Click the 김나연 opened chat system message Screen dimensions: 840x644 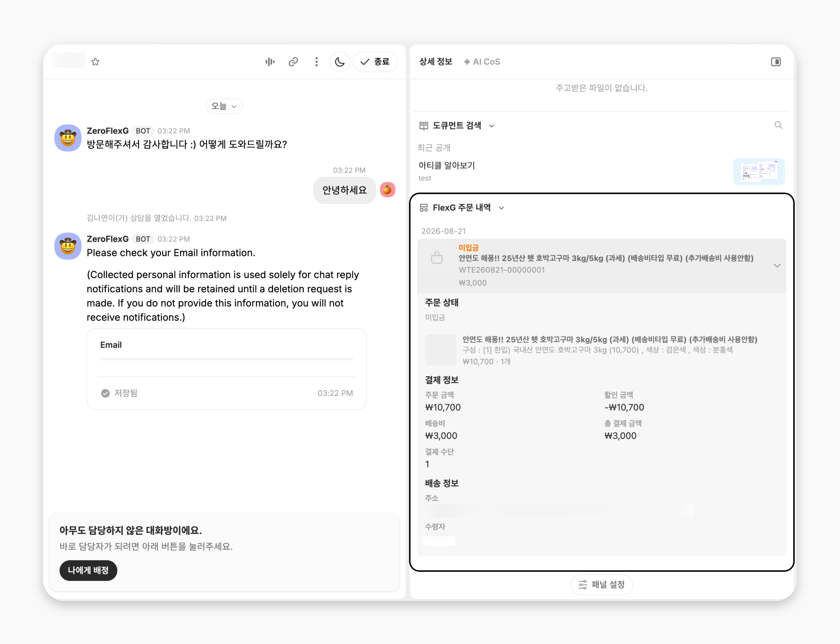[x=156, y=219]
